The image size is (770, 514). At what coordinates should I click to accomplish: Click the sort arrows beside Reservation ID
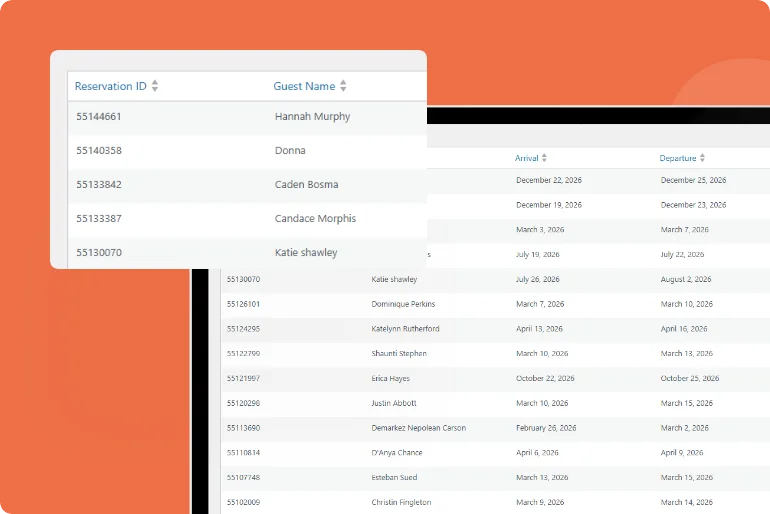155,87
